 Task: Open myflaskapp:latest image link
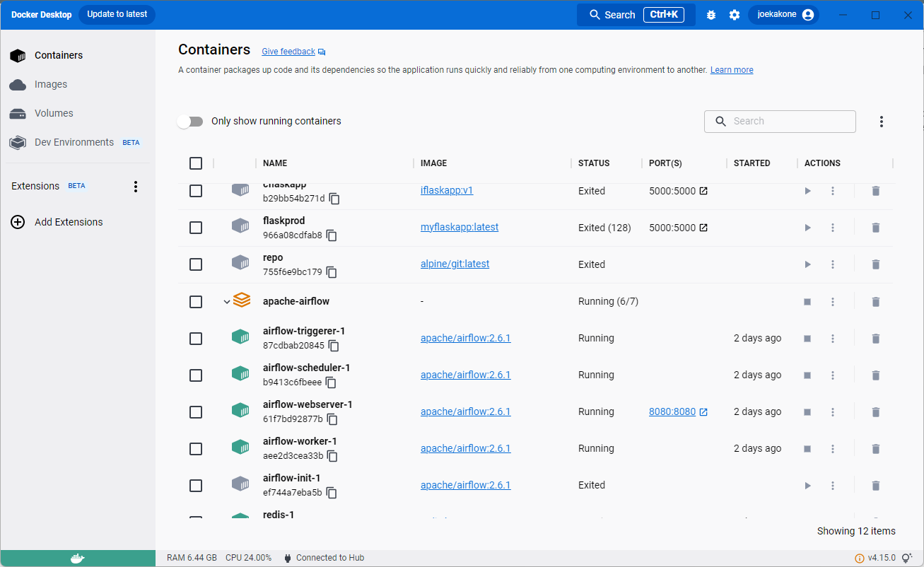click(x=460, y=227)
